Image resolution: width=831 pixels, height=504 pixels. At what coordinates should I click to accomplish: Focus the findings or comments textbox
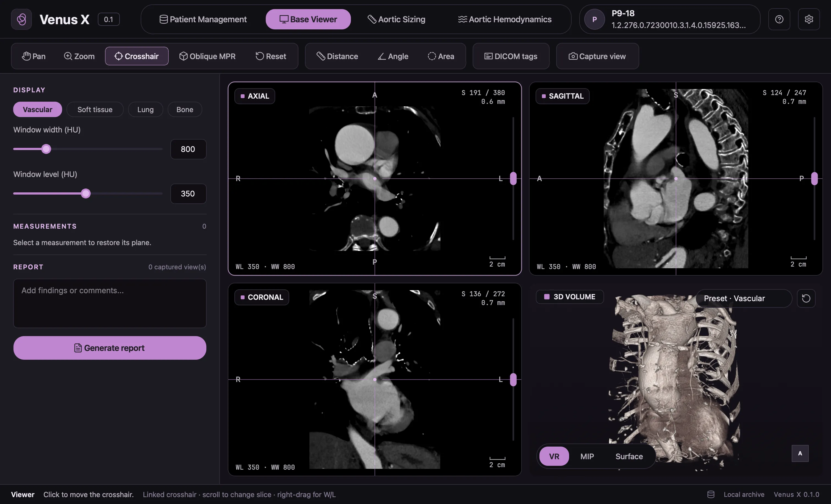click(x=110, y=303)
